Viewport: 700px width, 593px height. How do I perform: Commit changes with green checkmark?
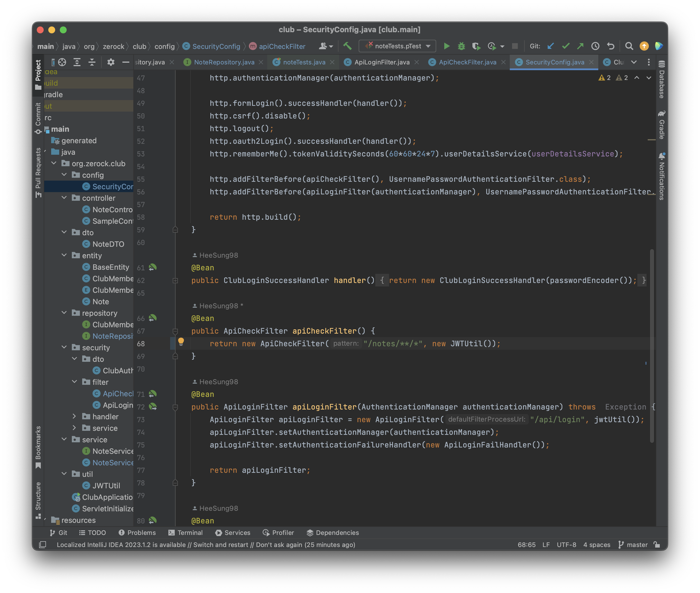pyautogui.click(x=565, y=46)
